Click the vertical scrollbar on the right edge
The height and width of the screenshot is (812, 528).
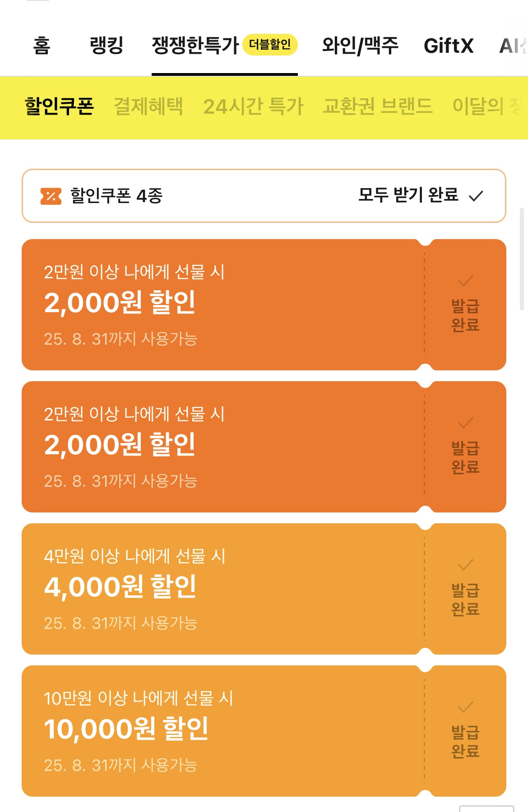522,259
